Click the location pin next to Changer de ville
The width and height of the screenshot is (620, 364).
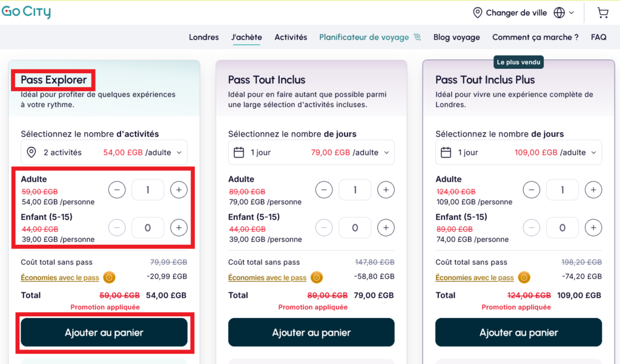coord(478,12)
